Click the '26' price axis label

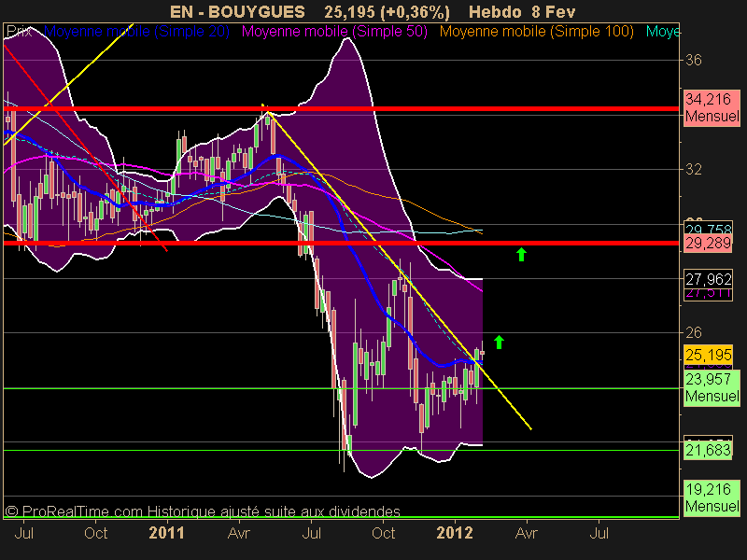[693, 332]
